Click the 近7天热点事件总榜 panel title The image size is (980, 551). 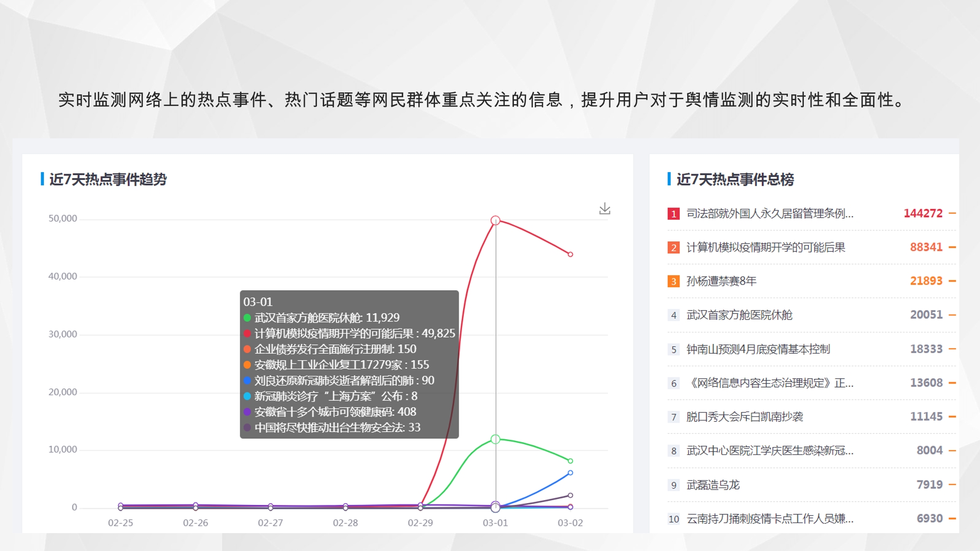tap(735, 179)
